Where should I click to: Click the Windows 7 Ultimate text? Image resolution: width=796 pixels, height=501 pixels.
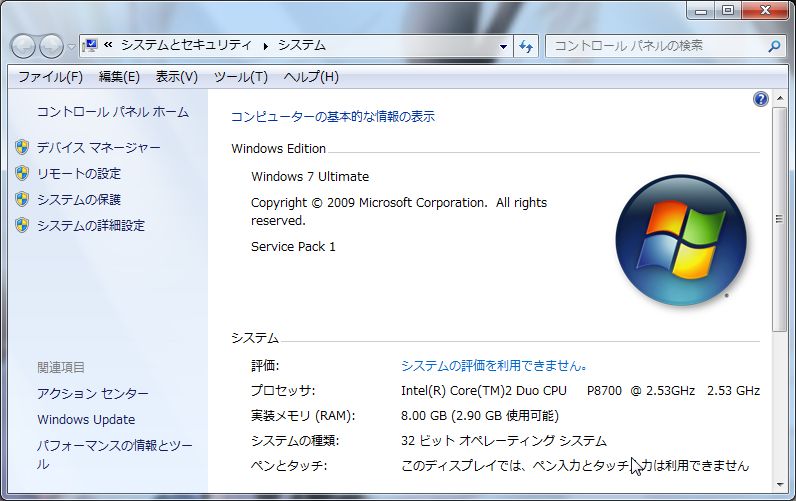pyautogui.click(x=310, y=177)
